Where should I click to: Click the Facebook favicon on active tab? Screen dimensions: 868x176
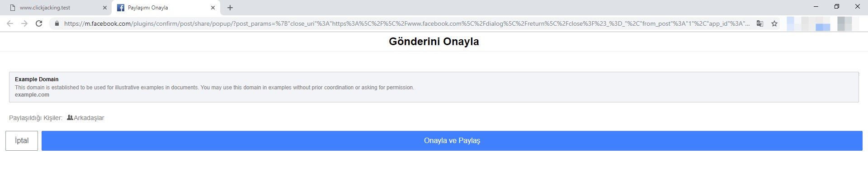121,8
